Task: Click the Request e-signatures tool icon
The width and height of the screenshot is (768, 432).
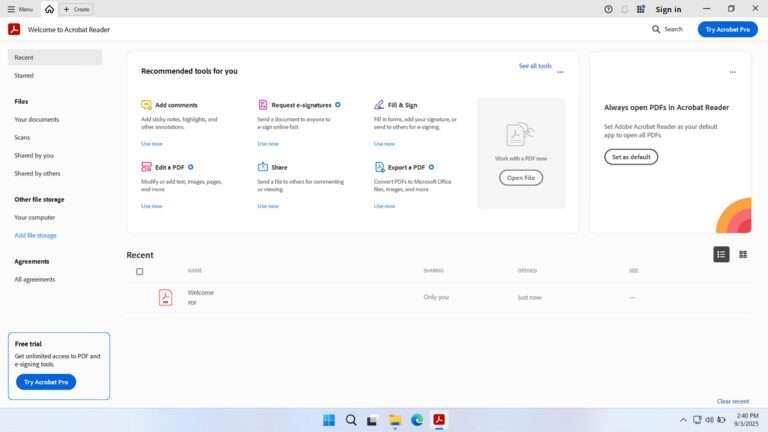Action: coord(263,104)
